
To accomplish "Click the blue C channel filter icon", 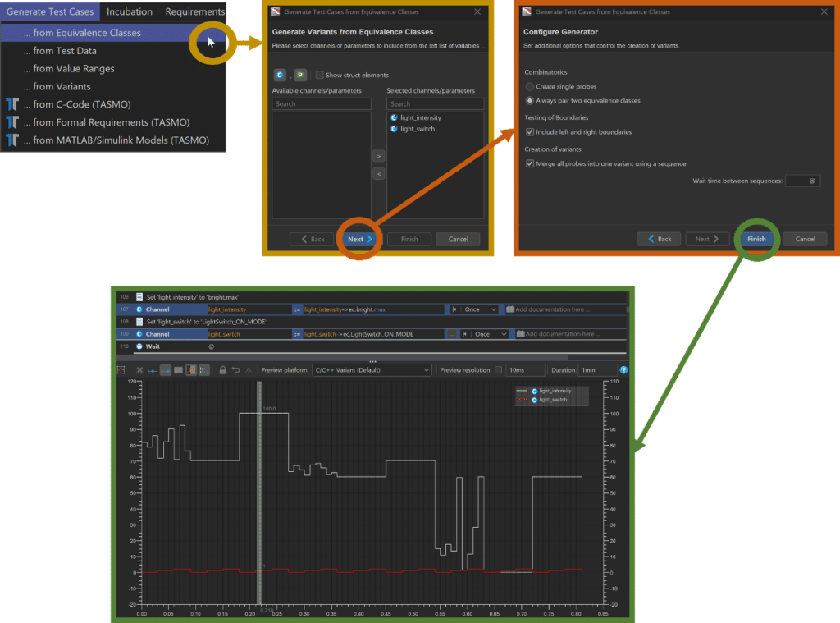I will coord(280,75).
